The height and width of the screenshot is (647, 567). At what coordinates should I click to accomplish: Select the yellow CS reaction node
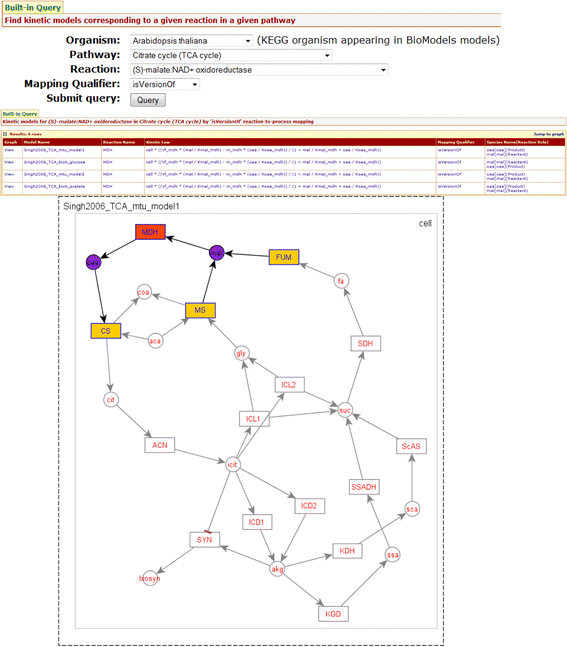pos(106,331)
